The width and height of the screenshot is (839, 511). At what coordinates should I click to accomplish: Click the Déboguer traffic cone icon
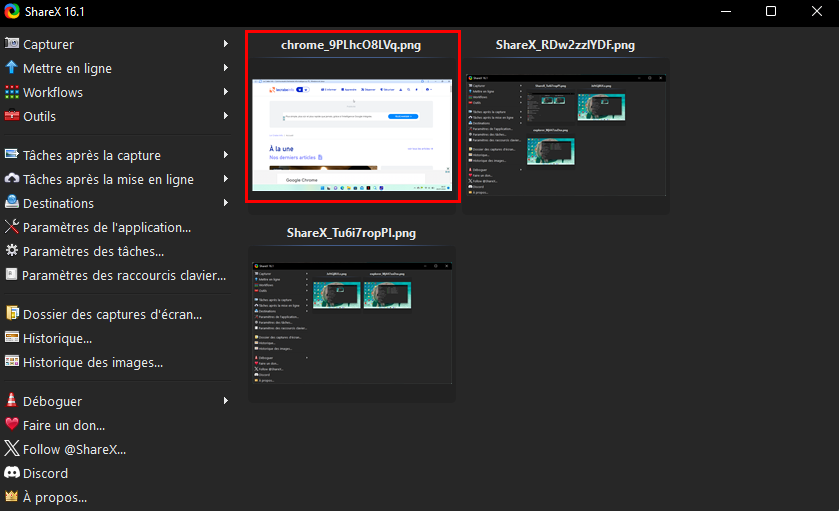coord(11,400)
